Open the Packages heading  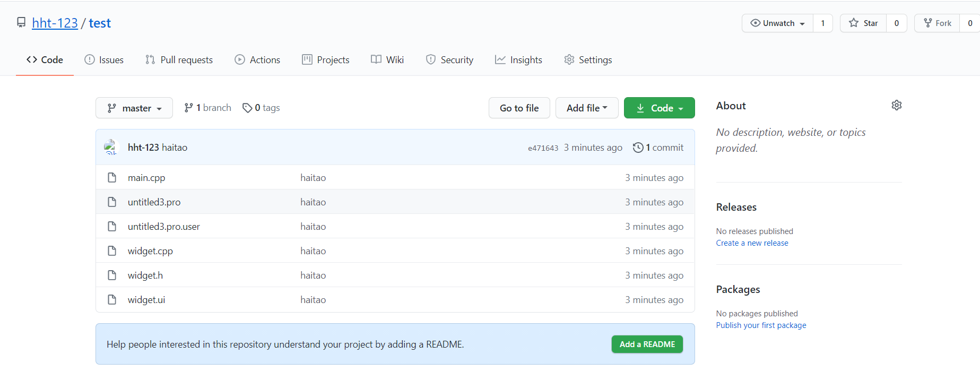coord(738,289)
